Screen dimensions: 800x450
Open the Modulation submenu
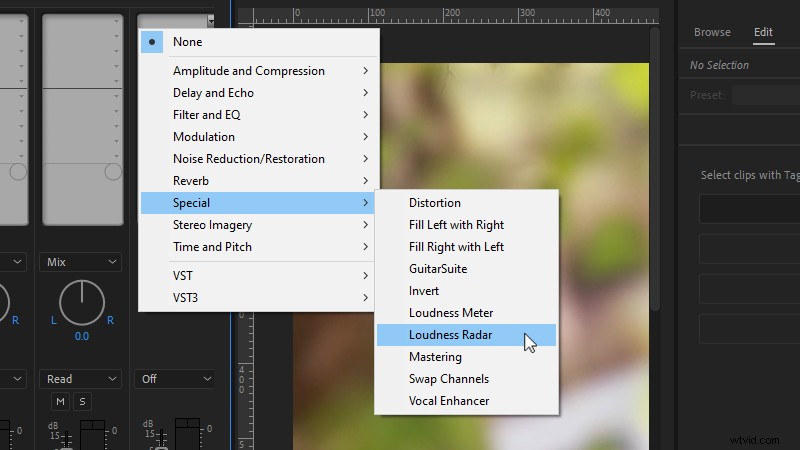259,137
